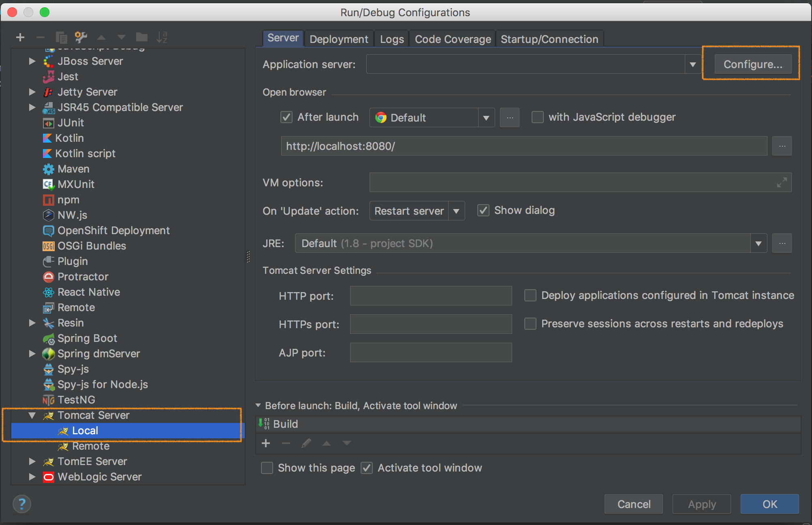812x525 pixels.
Task: Click Apply button
Action: (702, 504)
